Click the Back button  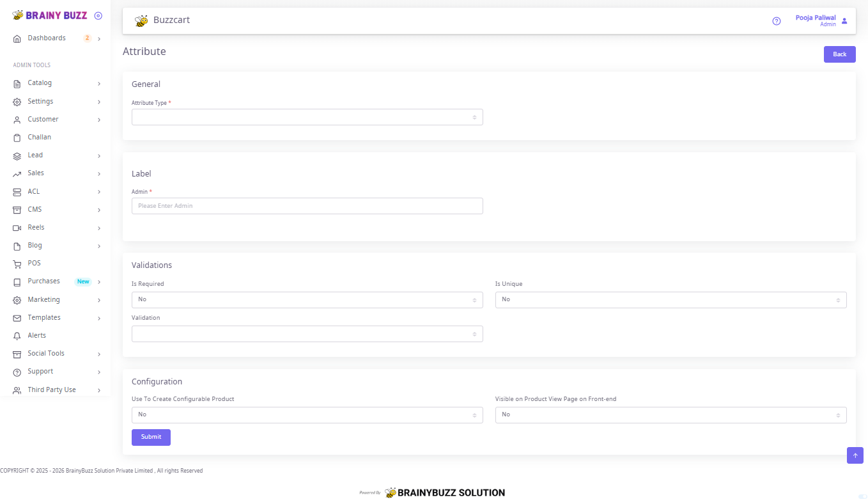point(839,54)
